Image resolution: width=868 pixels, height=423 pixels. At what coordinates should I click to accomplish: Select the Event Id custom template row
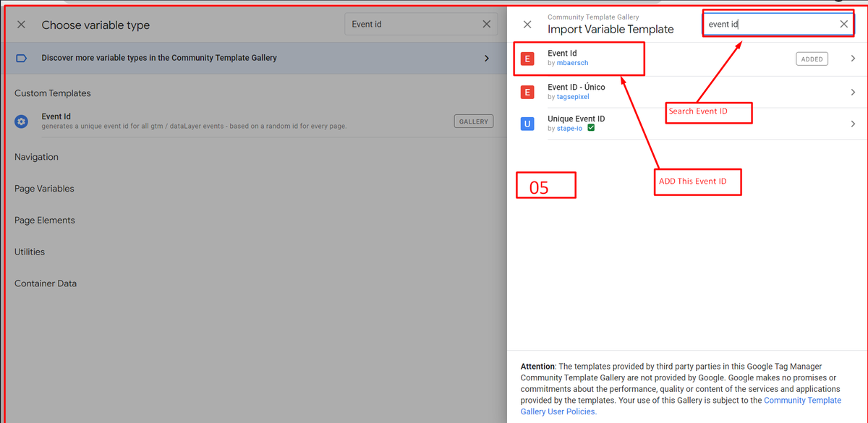point(254,121)
